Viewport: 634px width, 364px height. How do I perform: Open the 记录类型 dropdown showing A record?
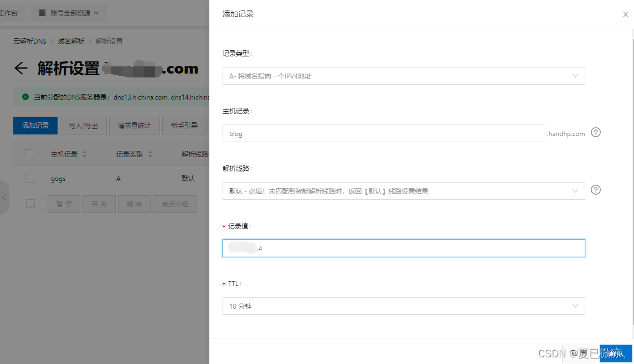[404, 76]
